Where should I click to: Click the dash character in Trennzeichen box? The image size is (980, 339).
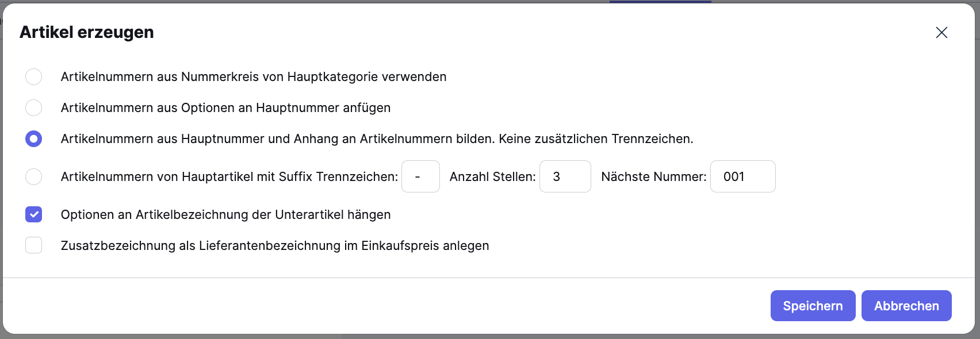point(420,176)
